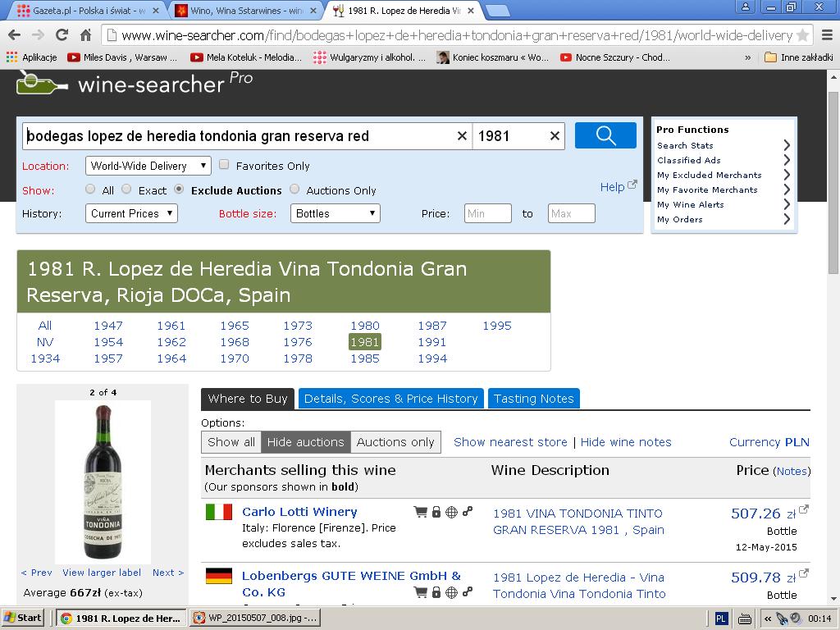Click Carlo Lotti Winery shopping cart icon
This screenshot has width=840, height=630.
click(421, 512)
